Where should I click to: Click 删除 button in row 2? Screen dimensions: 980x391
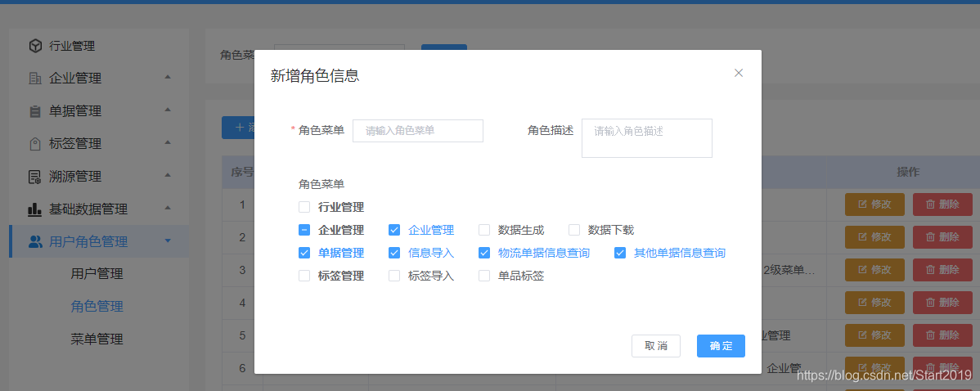pyautogui.click(x=942, y=236)
